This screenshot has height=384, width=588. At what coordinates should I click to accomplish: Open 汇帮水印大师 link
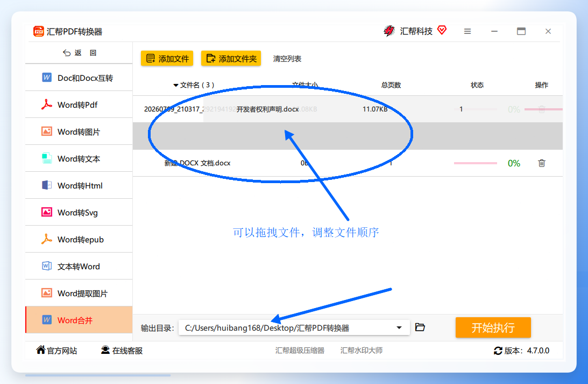(x=362, y=350)
